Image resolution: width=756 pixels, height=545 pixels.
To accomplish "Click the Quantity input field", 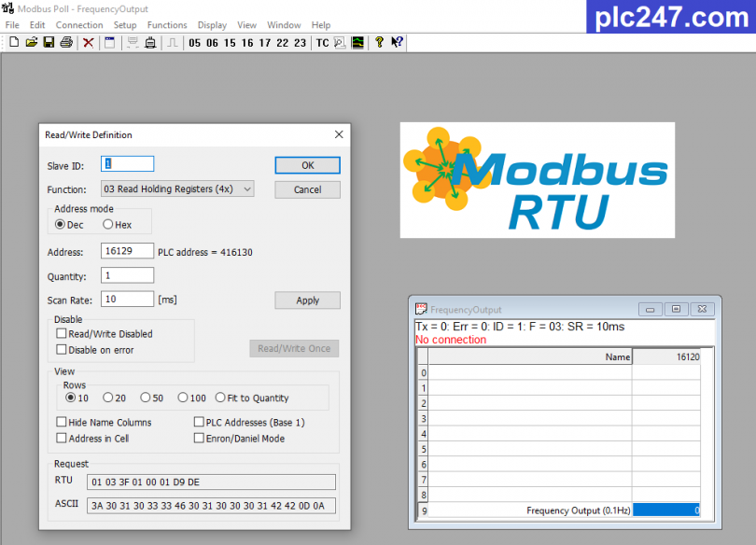I will 127,275.
